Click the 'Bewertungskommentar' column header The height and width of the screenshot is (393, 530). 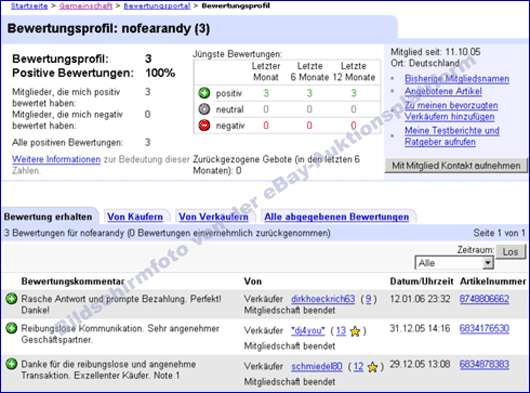(73, 281)
